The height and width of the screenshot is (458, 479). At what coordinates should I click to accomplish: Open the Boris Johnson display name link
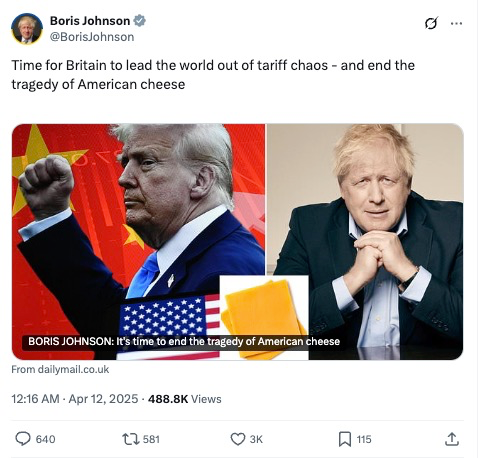pos(90,21)
